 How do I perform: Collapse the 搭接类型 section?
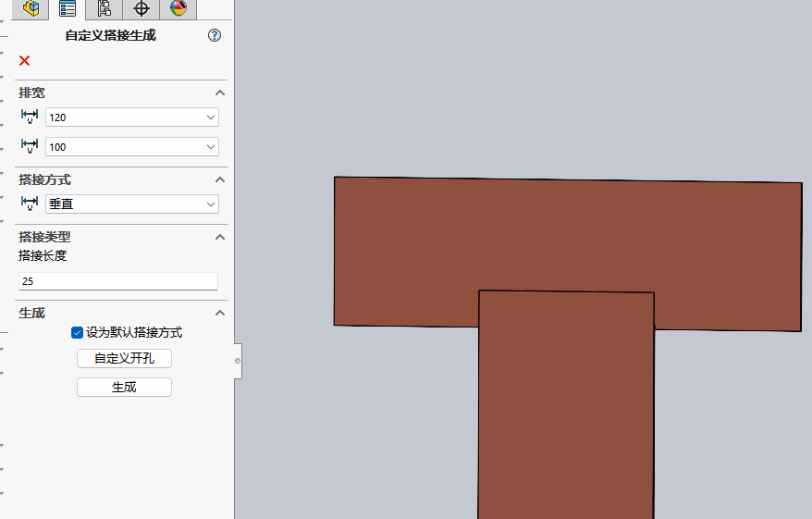(x=220, y=237)
